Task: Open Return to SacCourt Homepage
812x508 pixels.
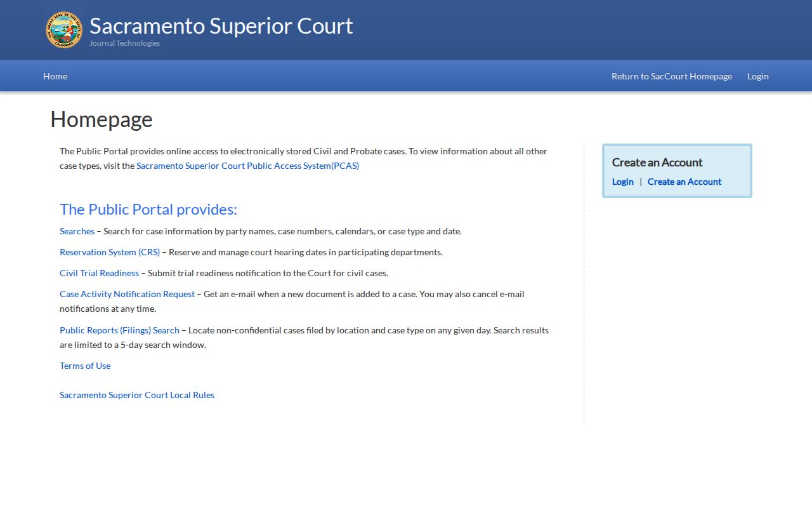Action: point(672,76)
